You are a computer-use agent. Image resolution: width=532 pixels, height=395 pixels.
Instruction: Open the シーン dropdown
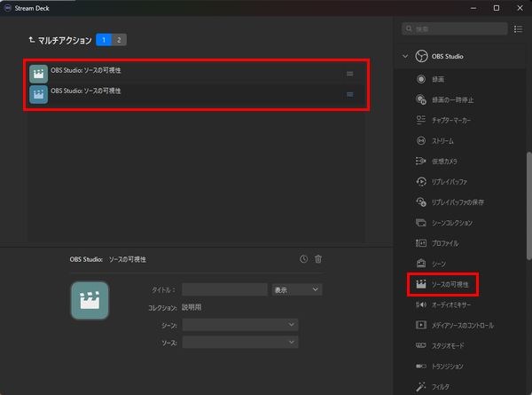click(x=240, y=325)
